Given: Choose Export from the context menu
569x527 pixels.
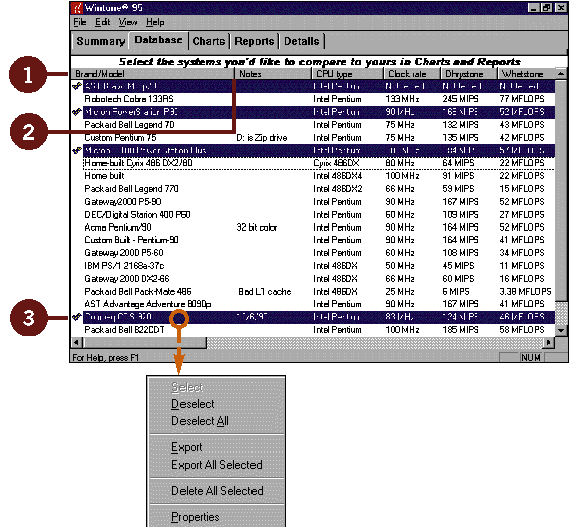Looking at the screenshot, I should 187,447.
